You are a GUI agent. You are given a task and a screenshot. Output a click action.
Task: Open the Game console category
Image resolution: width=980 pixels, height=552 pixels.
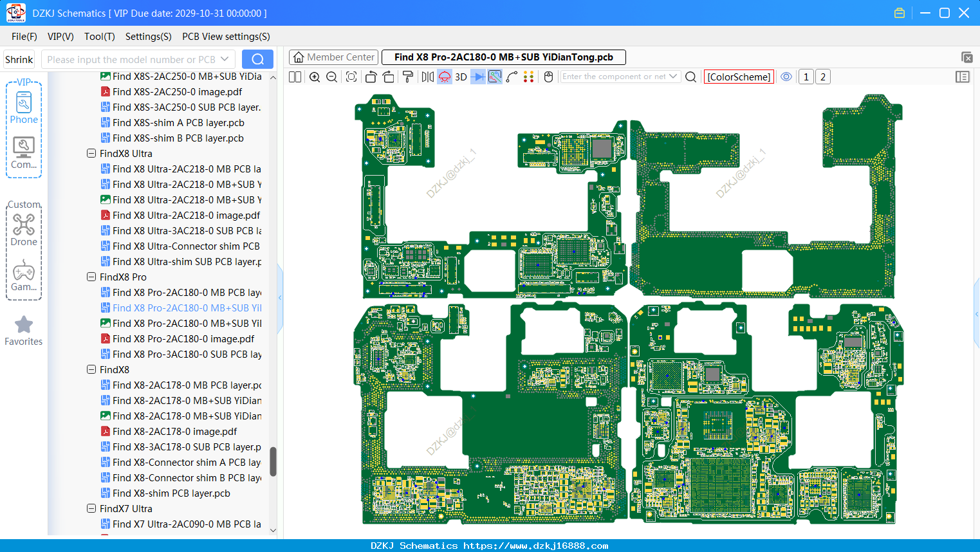click(x=24, y=275)
